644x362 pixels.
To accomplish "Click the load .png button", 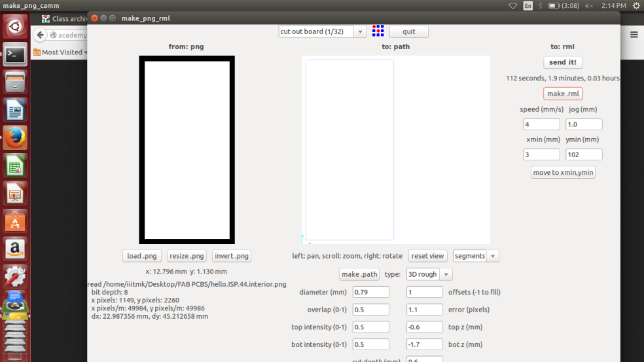I will tap(142, 256).
